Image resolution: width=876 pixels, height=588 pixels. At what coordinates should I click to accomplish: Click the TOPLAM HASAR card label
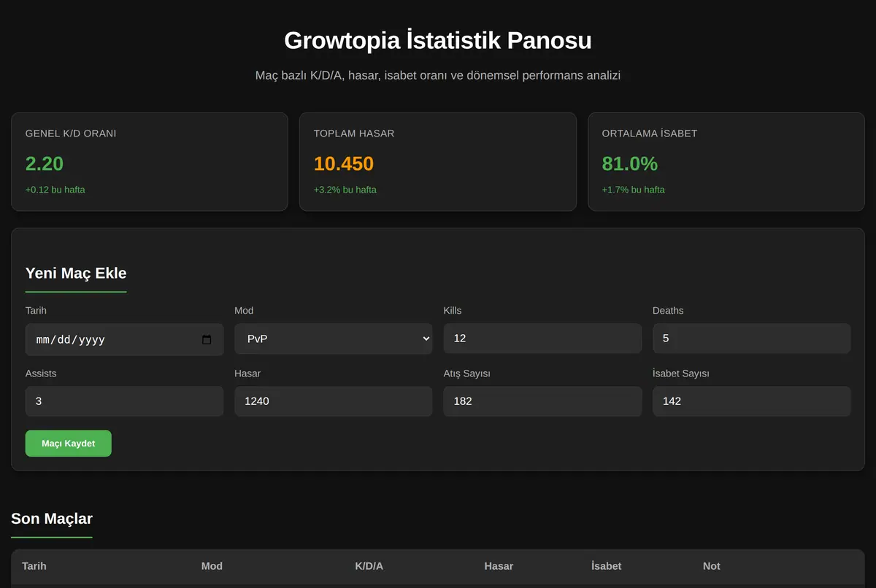coord(354,134)
